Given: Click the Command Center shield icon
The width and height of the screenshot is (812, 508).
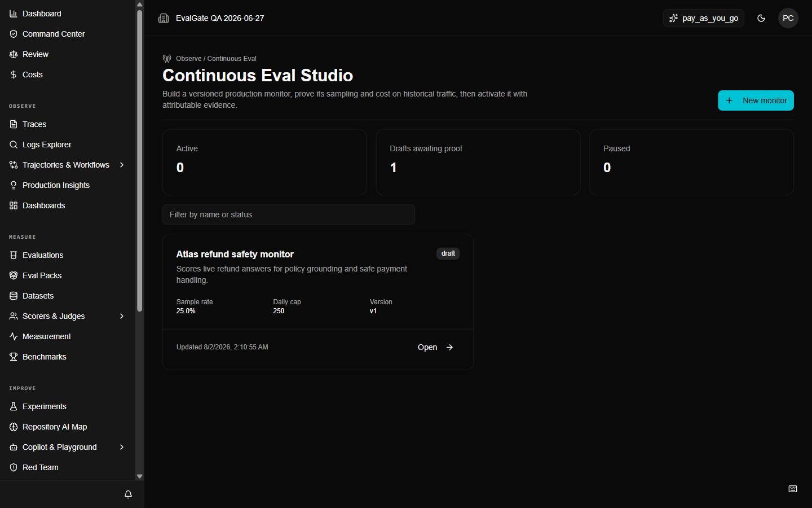Looking at the screenshot, I should (14, 34).
